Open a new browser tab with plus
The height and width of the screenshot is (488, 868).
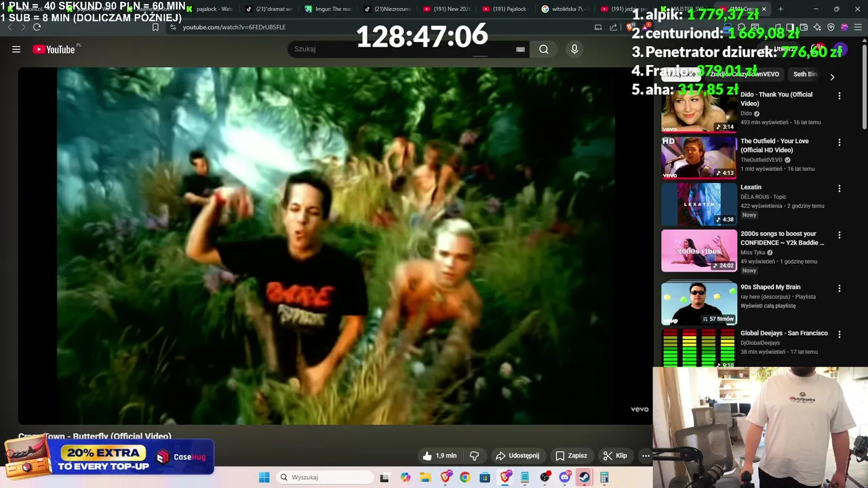pos(781,9)
